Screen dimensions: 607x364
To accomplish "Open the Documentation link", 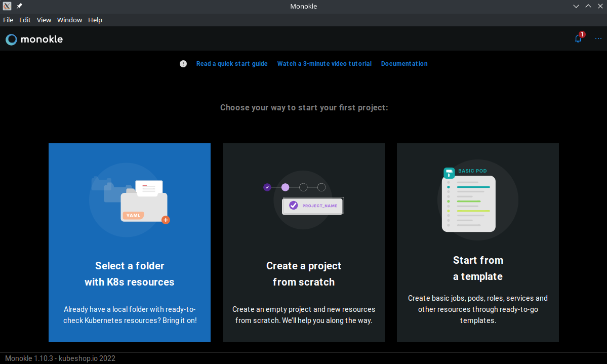I will (x=404, y=64).
